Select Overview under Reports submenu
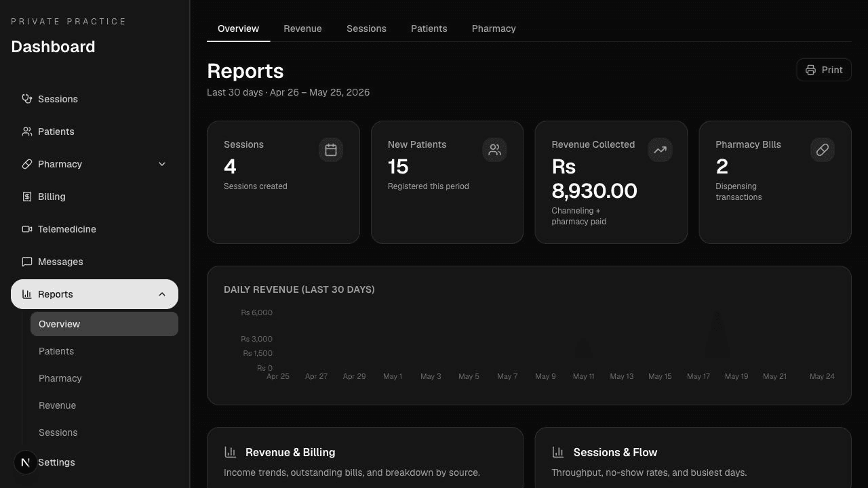The height and width of the screenshot is (488, 868). point(104,324)
